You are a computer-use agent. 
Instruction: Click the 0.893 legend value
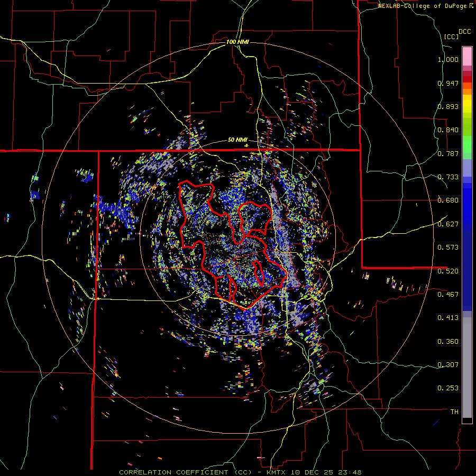(x=448, y=106)
